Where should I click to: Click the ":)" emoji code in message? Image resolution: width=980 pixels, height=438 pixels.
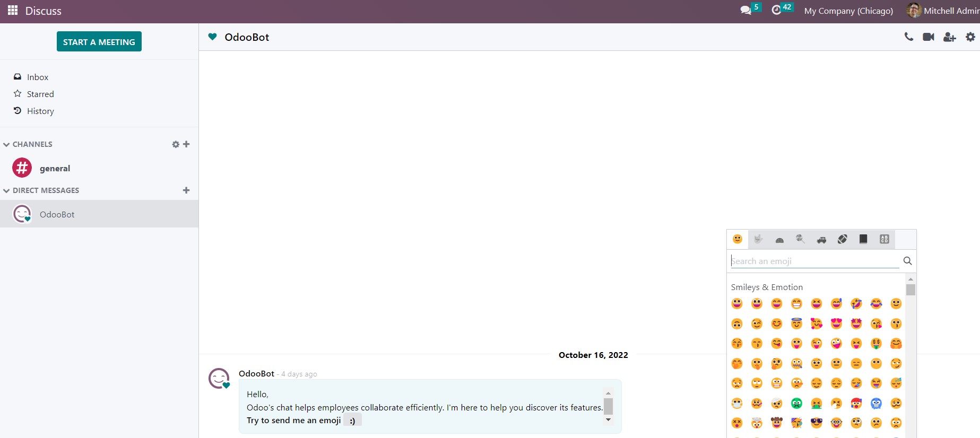(352, 421)
